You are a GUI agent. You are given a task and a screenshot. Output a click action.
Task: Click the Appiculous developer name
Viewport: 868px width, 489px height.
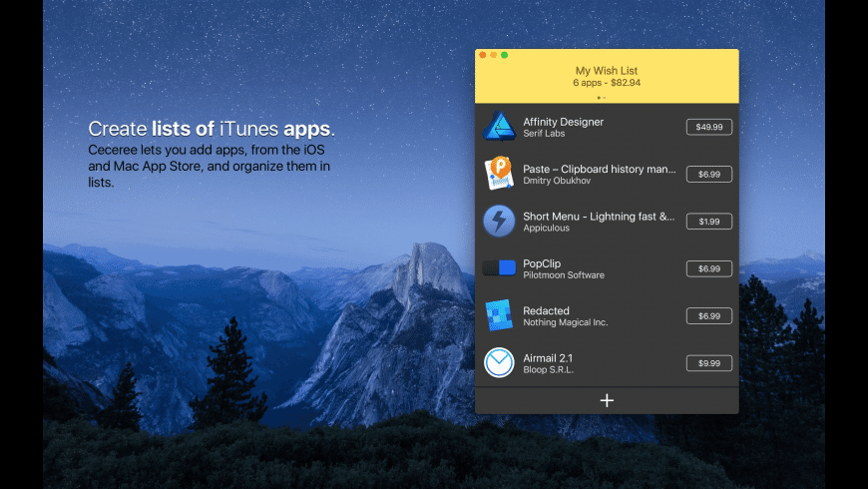[x=547, y=228]
